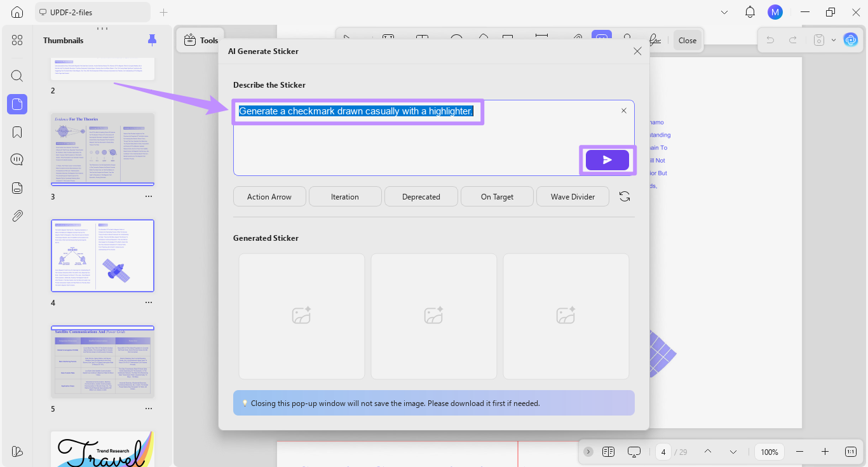
Task: Open the notifications bell
Action: pos(750,12)
